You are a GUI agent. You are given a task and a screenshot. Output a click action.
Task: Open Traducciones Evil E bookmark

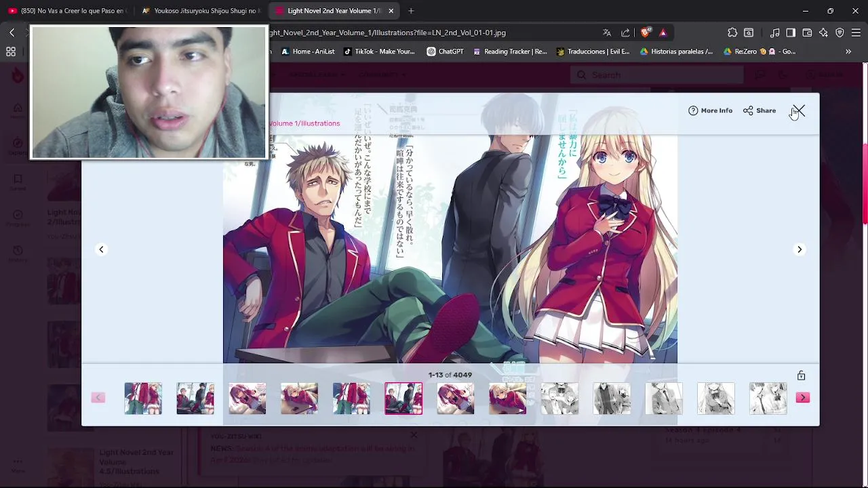click(593, 52)
